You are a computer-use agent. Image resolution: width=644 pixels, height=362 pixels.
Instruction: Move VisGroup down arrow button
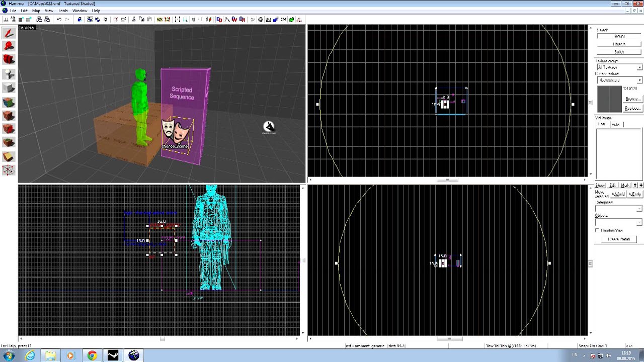(x=641, y=186)
